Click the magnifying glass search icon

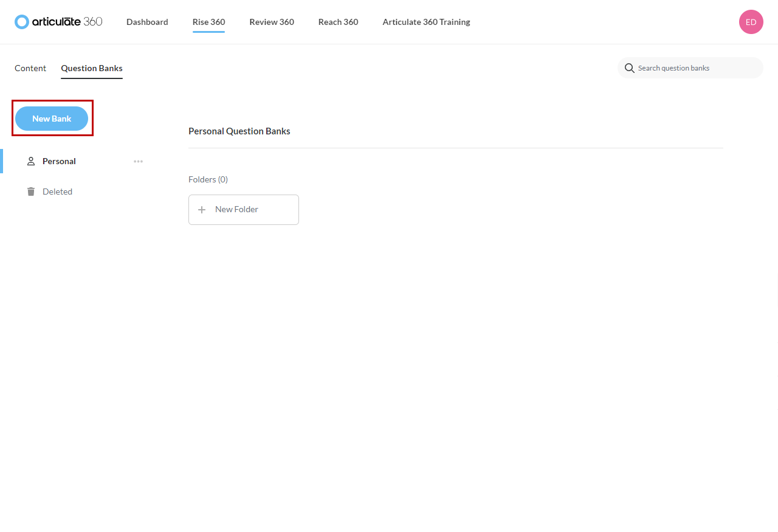click(630, 68)
